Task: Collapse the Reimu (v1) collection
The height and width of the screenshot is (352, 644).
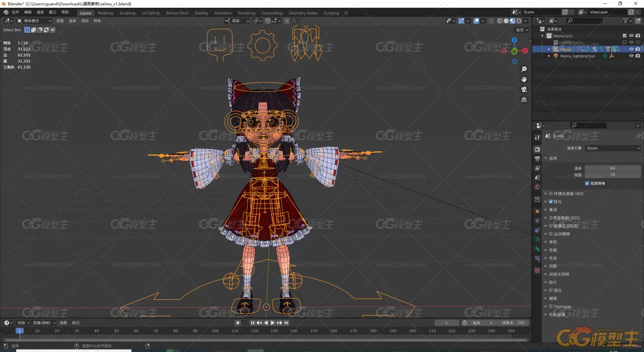Action: (x=543, y=36)
